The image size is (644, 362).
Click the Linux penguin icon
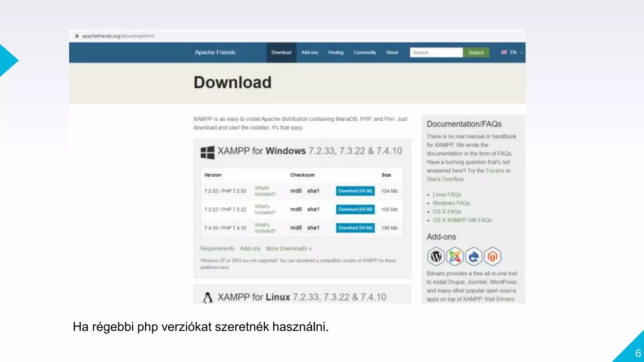tap(208, 298)
